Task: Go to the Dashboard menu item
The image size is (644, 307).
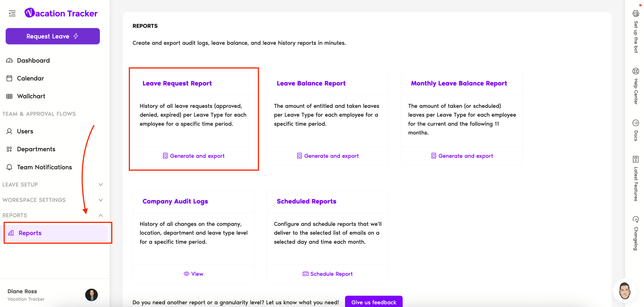Action: [x=33, y=60]
